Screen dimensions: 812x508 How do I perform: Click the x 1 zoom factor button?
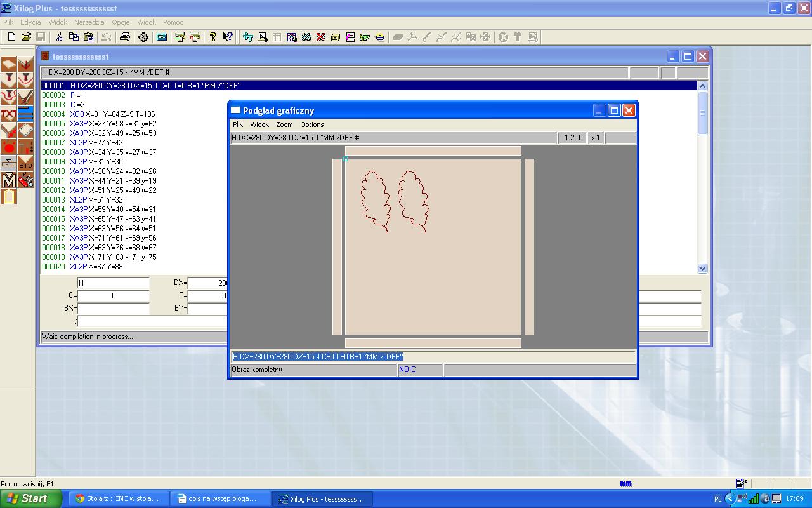pos(595,138)
